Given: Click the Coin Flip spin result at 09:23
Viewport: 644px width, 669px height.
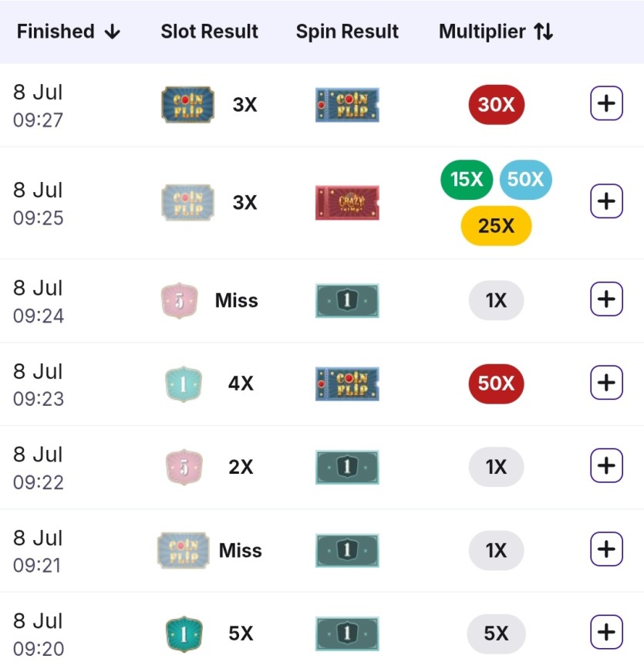Looking at the screenshot, I should [347, 383].
